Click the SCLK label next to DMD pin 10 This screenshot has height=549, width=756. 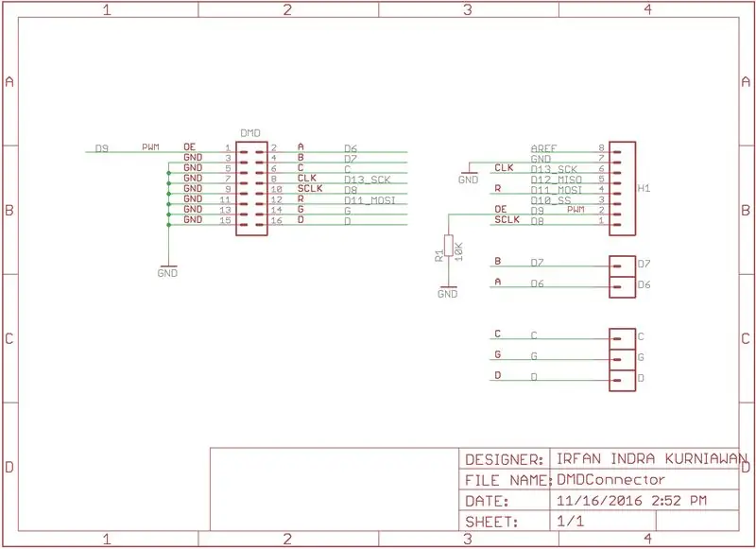[310, 188]
